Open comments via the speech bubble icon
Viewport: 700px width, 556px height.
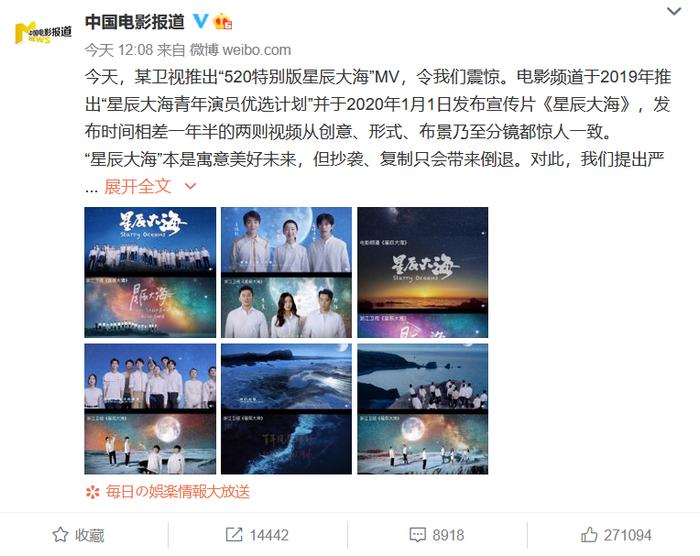pos(417,535)
